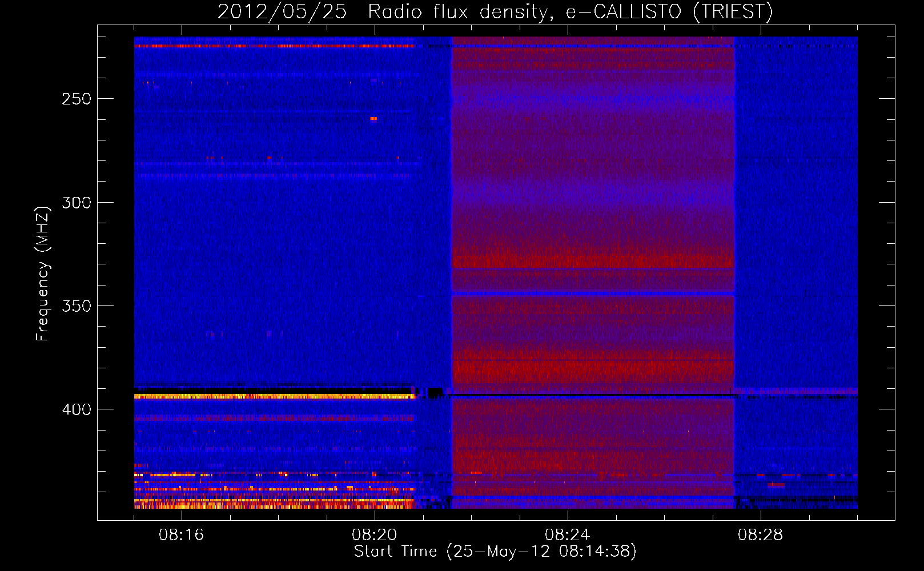
Task: Click the 300 frequency tick label
Action: (x=77, y=203)
